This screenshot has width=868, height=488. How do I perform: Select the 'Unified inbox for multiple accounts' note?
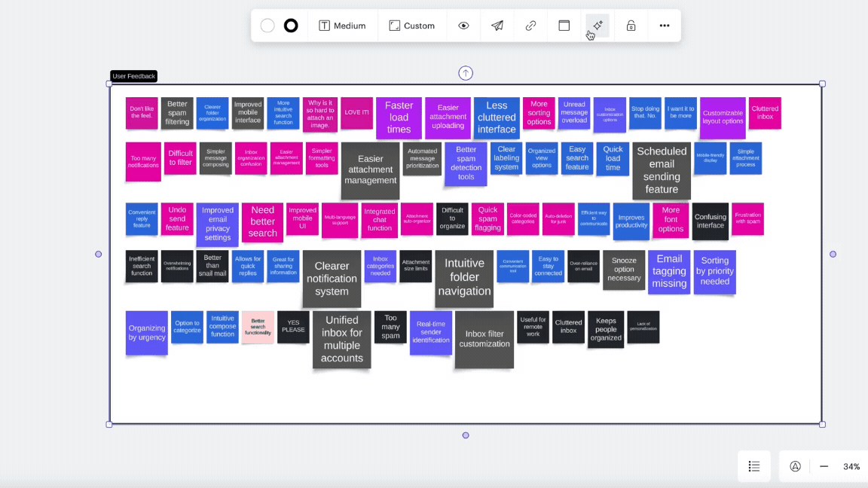(341, 340)
